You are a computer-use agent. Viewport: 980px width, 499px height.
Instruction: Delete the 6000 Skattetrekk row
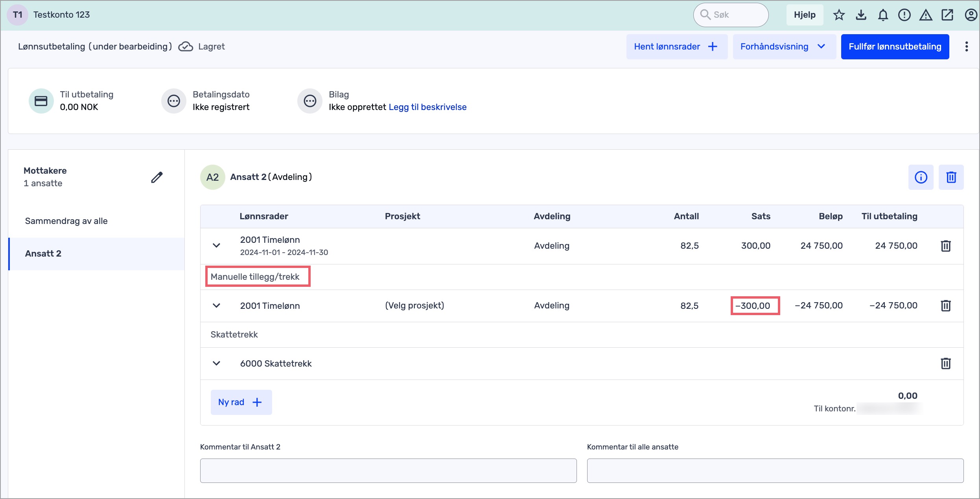tap(946, 363)
